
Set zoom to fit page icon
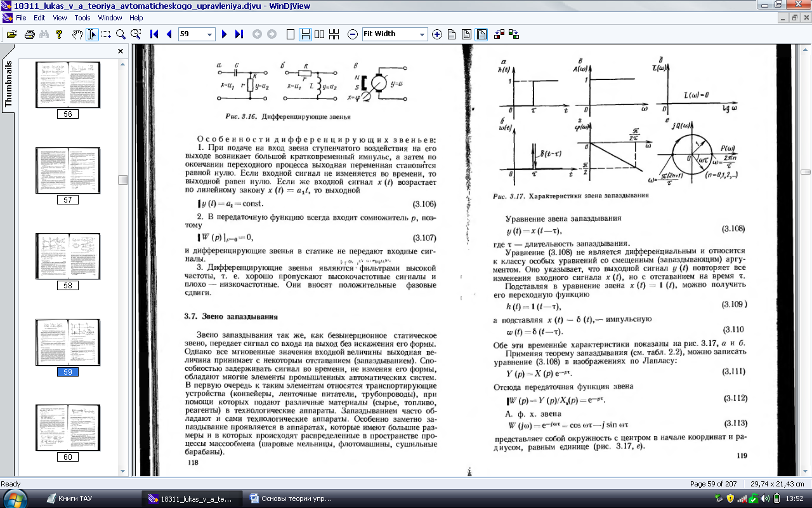[467, 34]
